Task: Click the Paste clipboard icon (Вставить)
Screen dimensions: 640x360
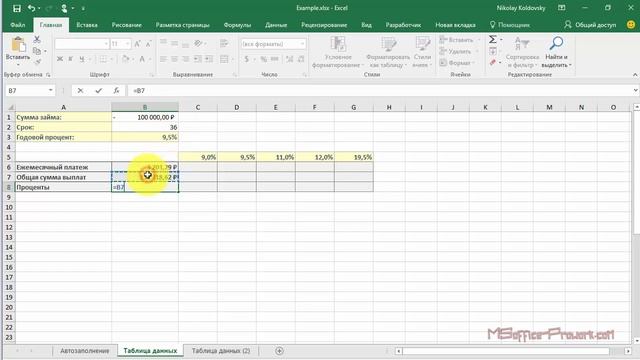Action: 18,45
